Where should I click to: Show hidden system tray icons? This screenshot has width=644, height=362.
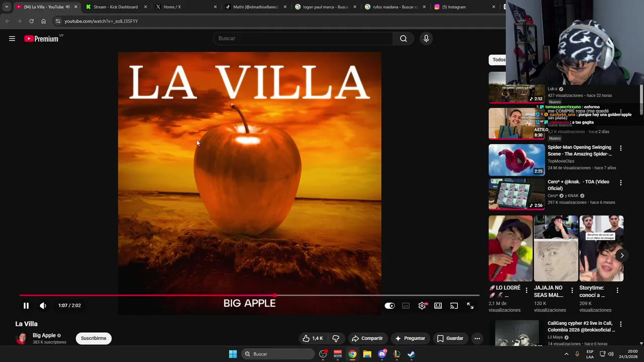566,354
